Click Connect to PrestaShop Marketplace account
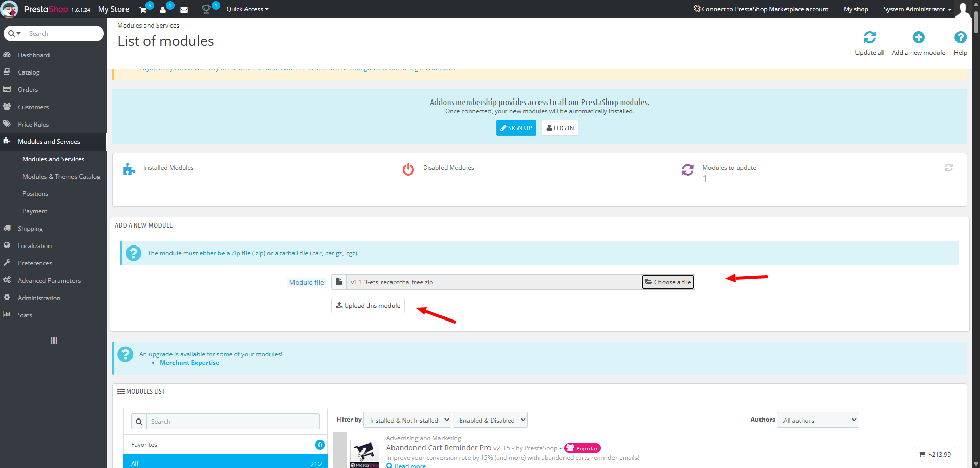The image size is (980, 468). click(x=761, y=9)
